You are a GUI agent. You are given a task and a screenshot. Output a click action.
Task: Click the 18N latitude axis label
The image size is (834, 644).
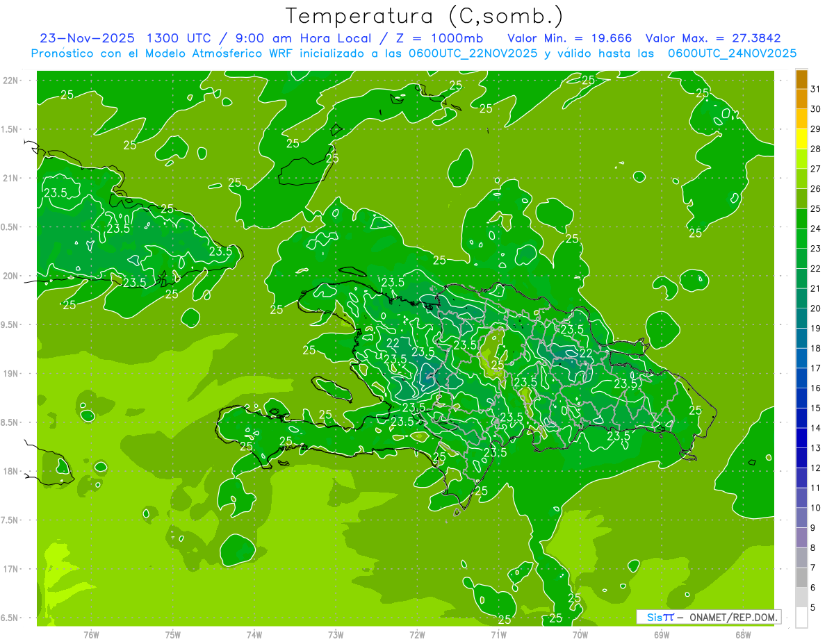tap(10, 471)
